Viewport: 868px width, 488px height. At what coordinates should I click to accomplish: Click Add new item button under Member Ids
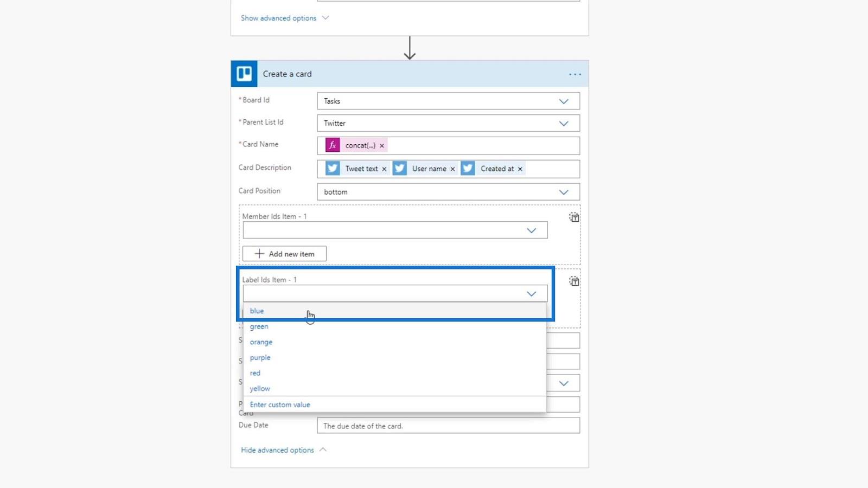[x=284, y=254]
